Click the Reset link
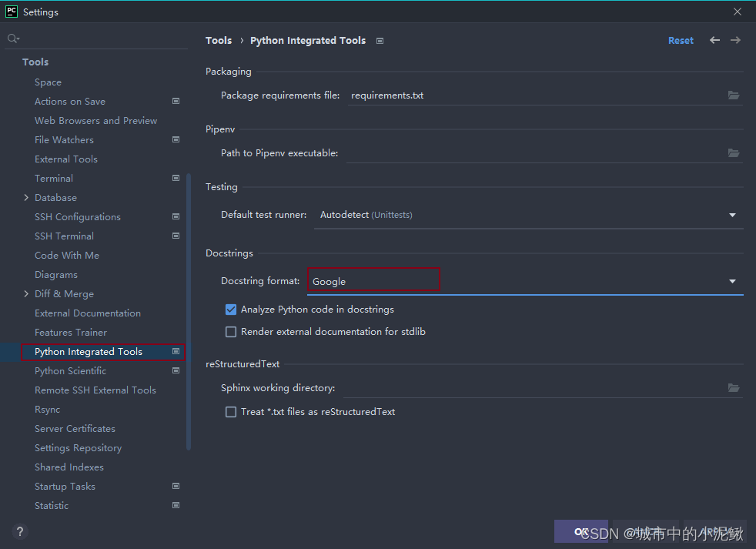 tap(681, 40)
